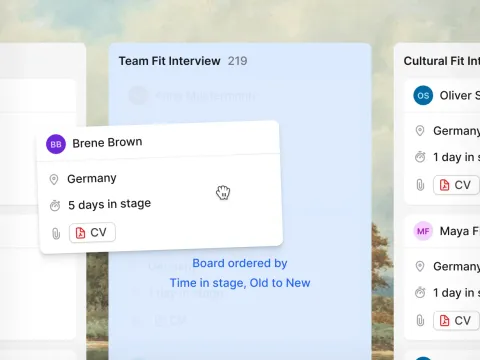
Task: Click the OS avatar on Oliver's card
Action: 423,96
